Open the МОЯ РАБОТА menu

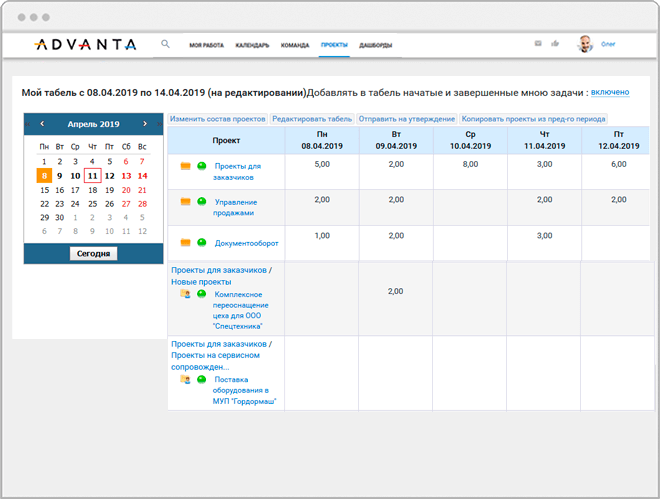pyautogui.click(x=206, y=45)
